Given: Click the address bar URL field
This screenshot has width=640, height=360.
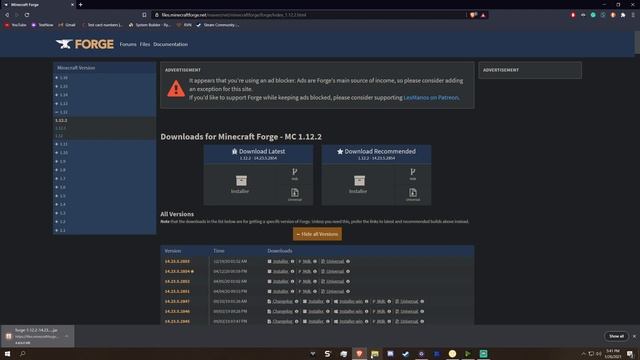Looking at the screenshot, I should point(310,15).
